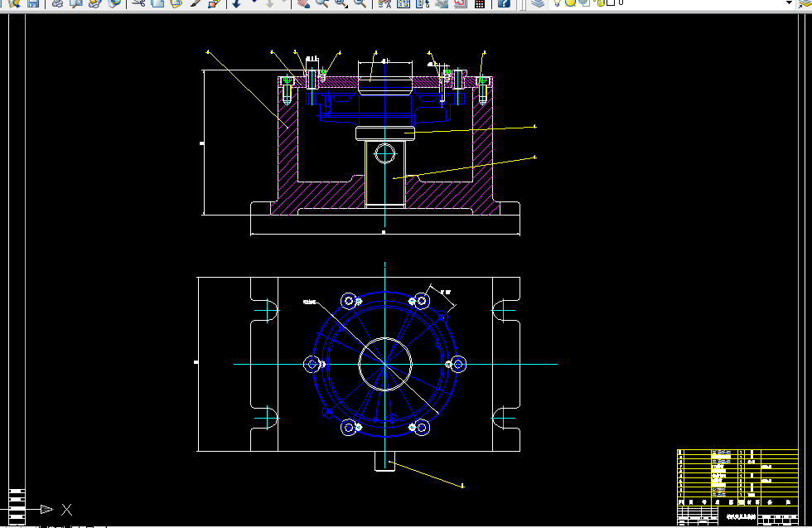Select the Match Properties brush icon
The height and width of the screenshot is (528, 812).
click(x=196, y=3)
